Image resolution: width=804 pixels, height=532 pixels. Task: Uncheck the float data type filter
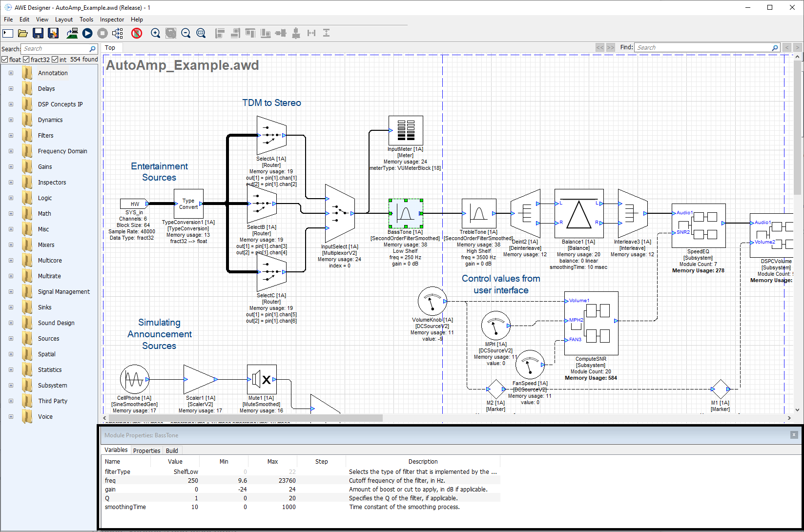click(x=4, y=59)
